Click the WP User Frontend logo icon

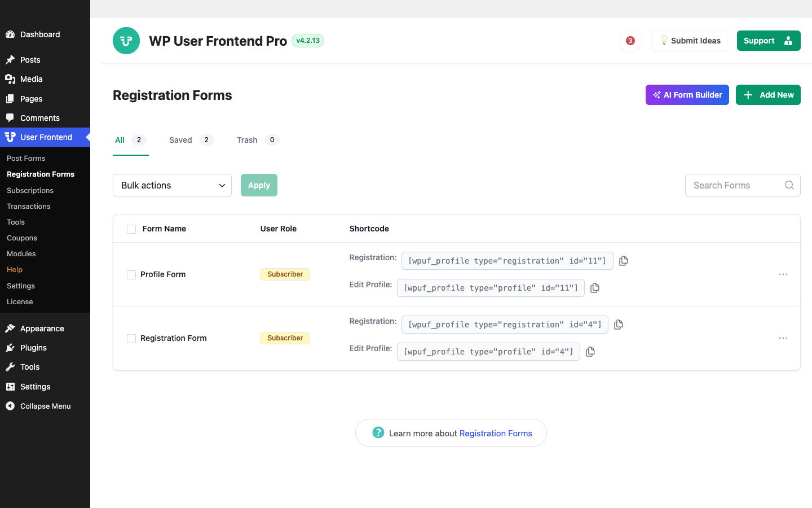(x=126, y=41)
